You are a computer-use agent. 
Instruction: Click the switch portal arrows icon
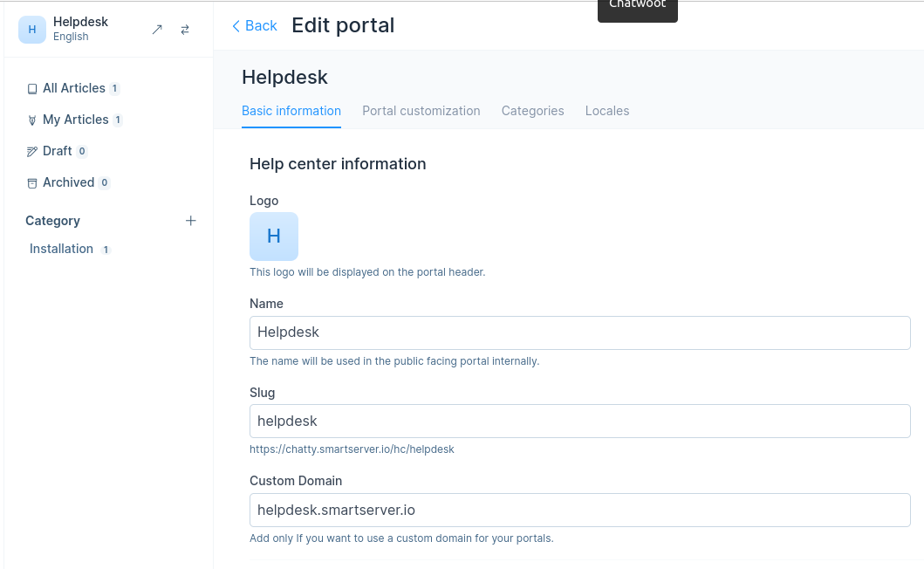click(185, 30)
